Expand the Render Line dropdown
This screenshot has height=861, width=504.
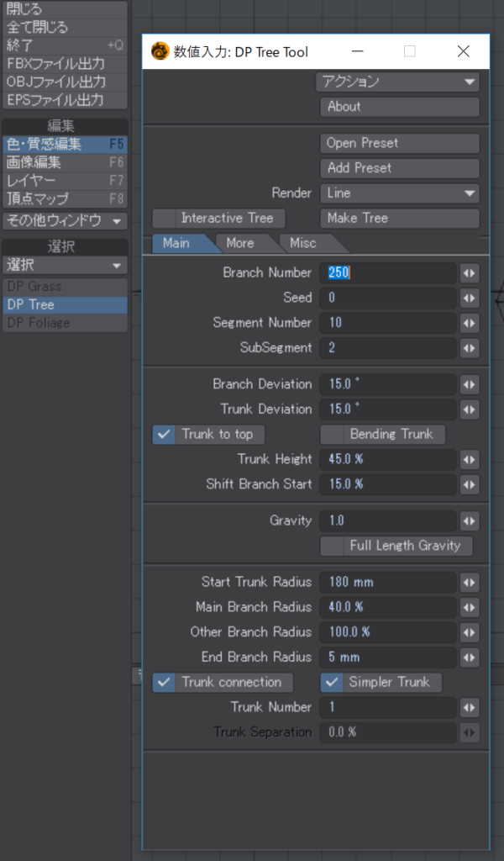point(400,193)
